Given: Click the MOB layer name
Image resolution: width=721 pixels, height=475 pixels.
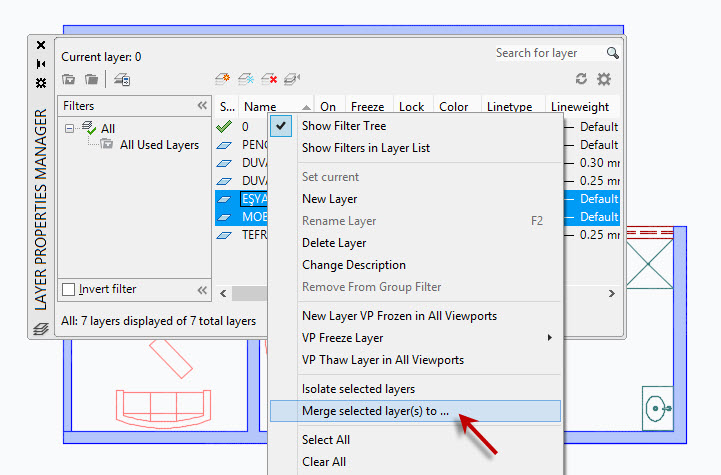Looking at the screenshot, I should tap(255, 217).
